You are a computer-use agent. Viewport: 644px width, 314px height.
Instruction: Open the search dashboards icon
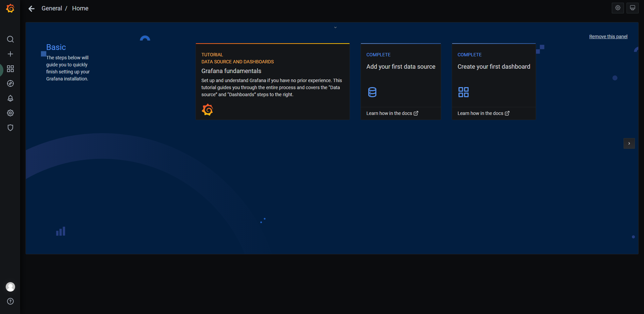10,39
